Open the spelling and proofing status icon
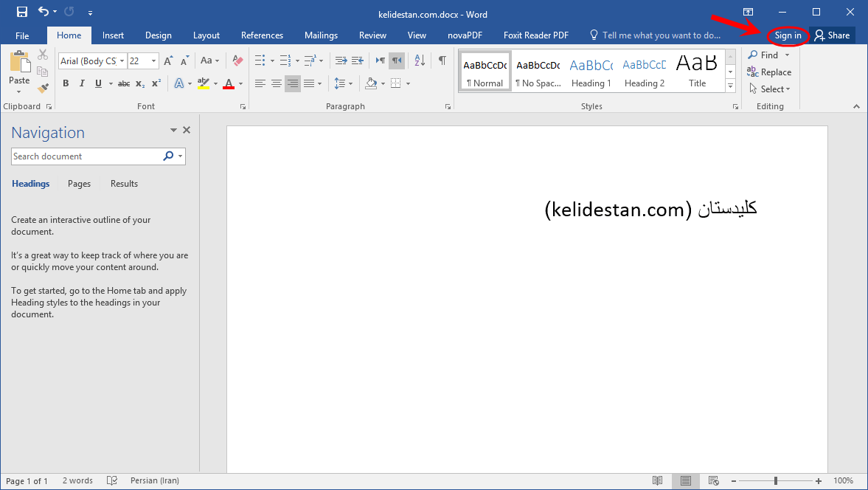The height and width of the screenshot is (490, 868). [x=112, y=480]
